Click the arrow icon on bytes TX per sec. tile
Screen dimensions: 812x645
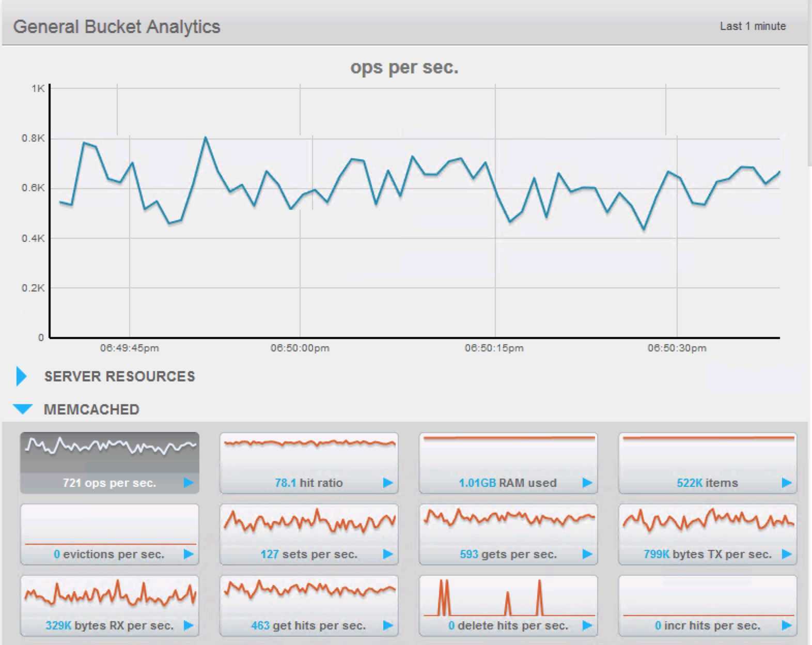click(787, 554)
